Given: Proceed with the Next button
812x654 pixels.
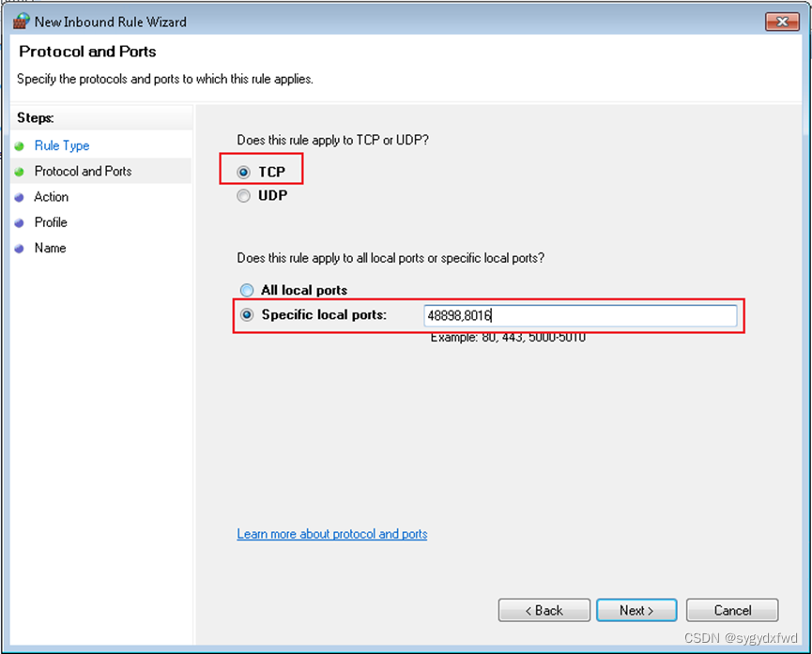Looking at the screenshot, I should coord(636,611).
